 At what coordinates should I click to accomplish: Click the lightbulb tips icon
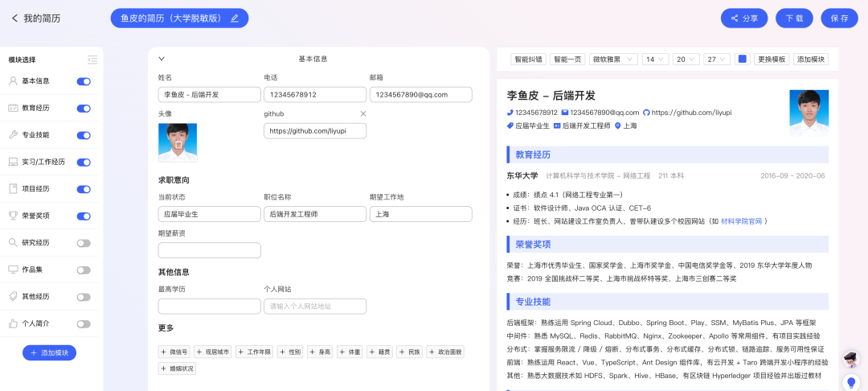pos(850,383)
